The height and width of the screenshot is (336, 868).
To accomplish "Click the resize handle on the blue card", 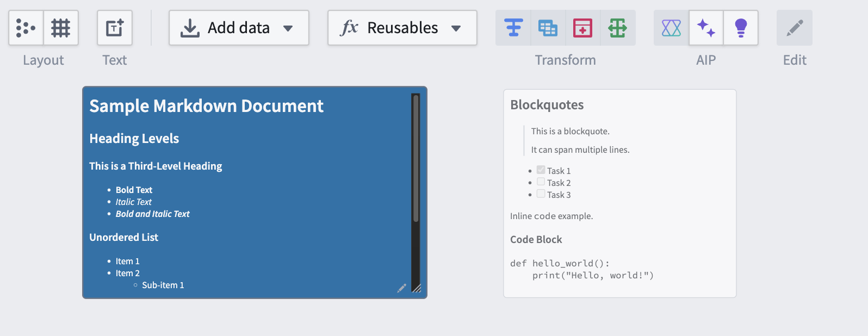I will pyautogui.click(x=417, y=289).
